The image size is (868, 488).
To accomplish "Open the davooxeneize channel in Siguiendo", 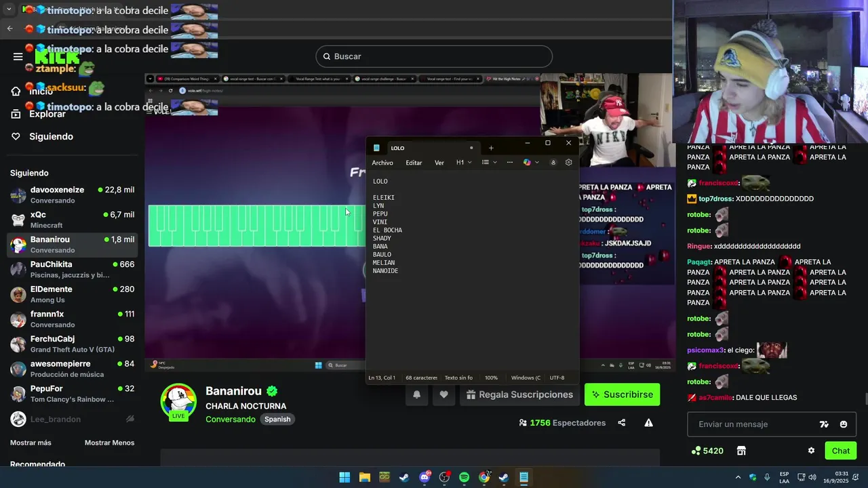I will pos(72,195).
